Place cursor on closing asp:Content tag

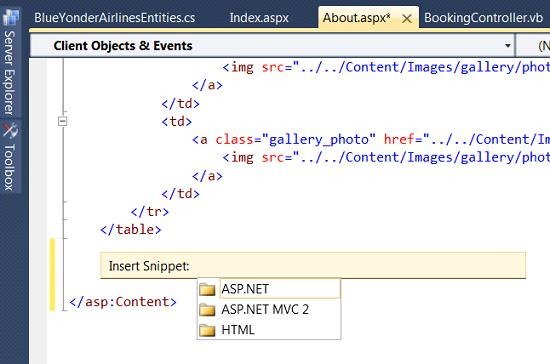(123, 302)
